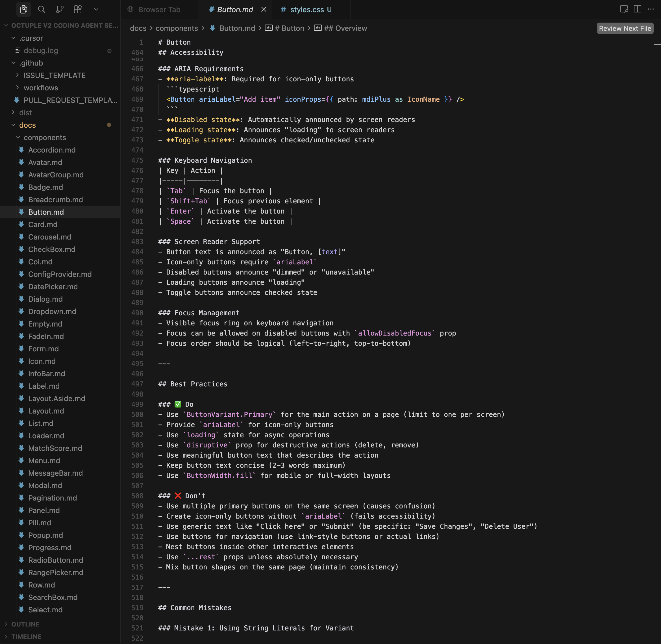Click the Review Next File button
Viewport: 661px width, 644px height.
tap(625, 28)
